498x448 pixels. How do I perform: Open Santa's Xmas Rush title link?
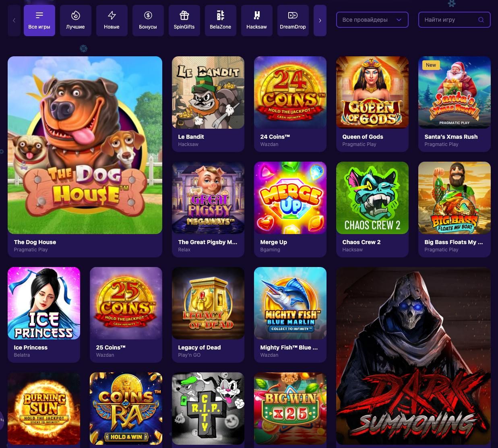(x=451, y=137)
